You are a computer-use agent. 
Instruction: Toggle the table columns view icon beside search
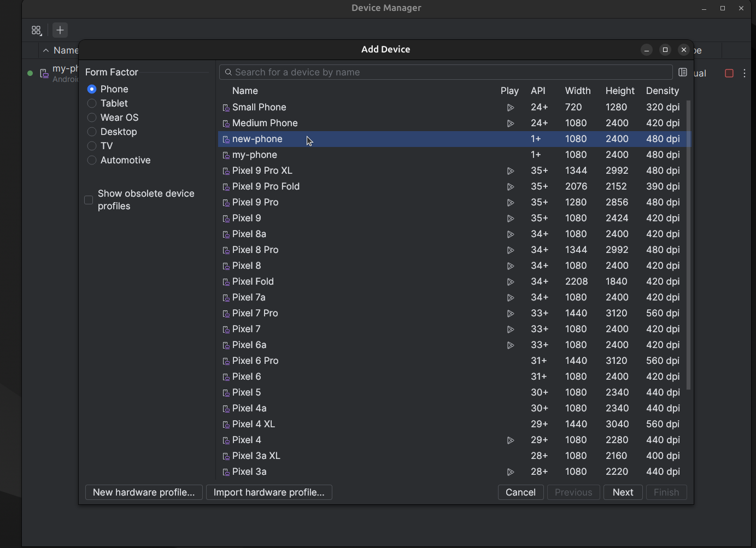coord(683,72)
